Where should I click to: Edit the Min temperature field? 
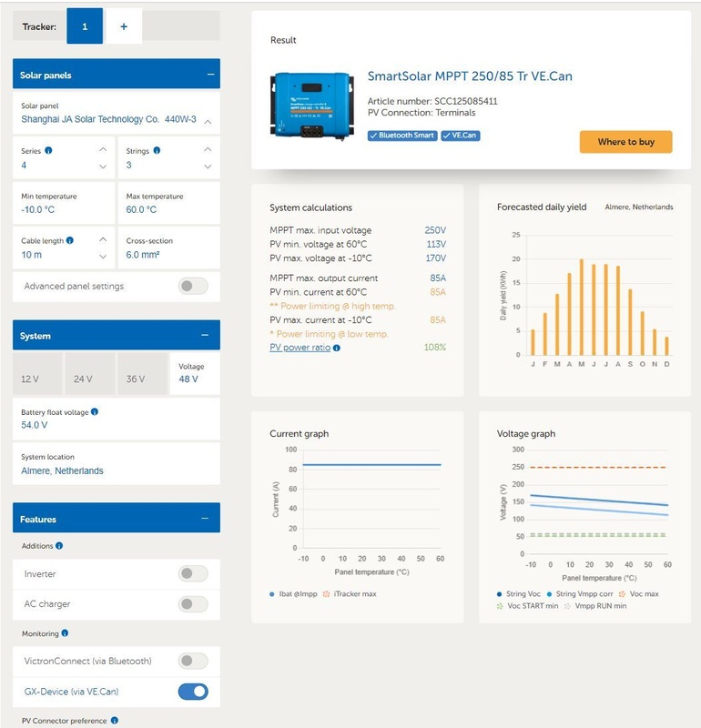point(64,203)
